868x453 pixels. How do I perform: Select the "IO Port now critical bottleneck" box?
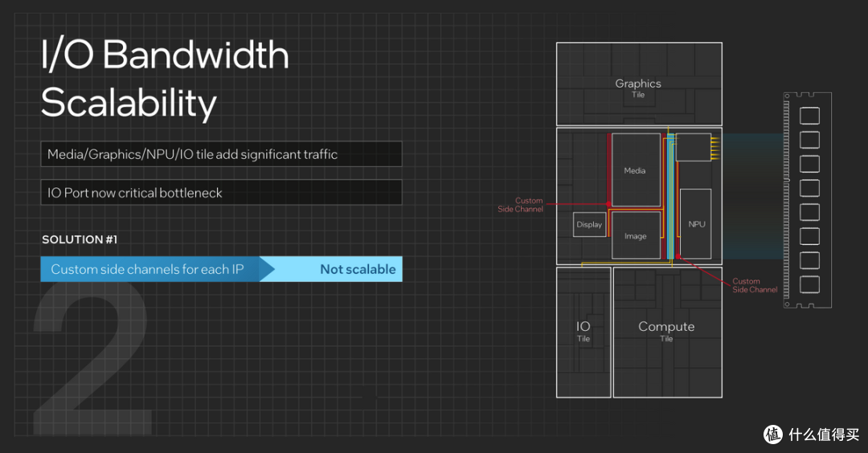(x=221, y=193)
